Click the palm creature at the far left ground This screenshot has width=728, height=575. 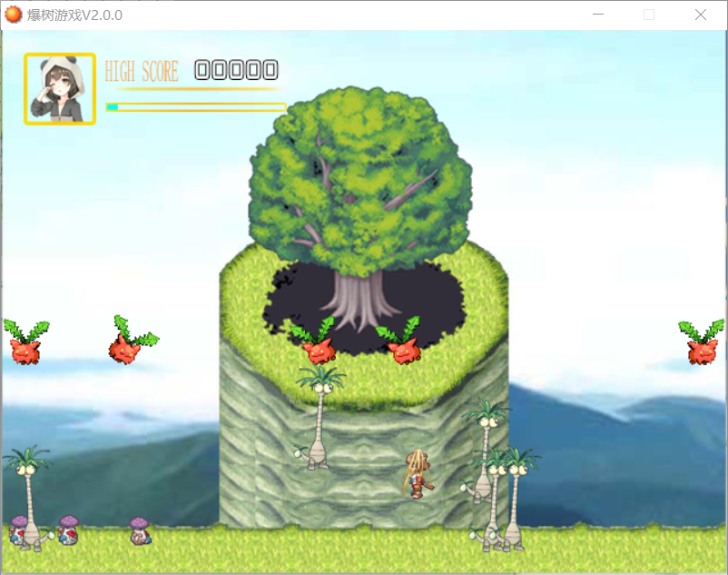(29, 498)
